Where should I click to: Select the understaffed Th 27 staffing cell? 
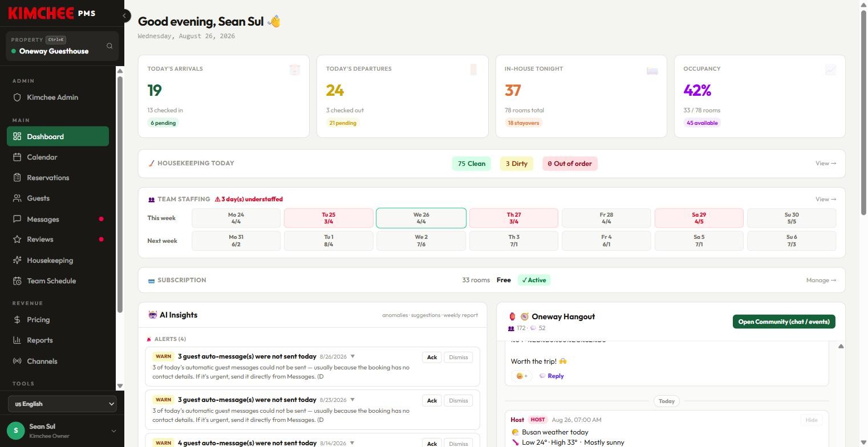pos(514,218)
